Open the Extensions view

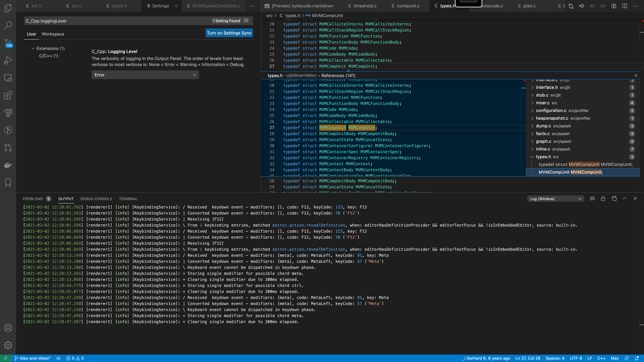pyautogui.click(x=8, y=95)
